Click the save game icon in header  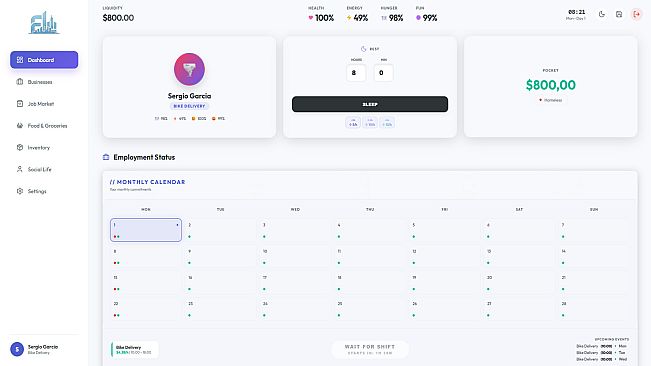(x=619, y=15)
